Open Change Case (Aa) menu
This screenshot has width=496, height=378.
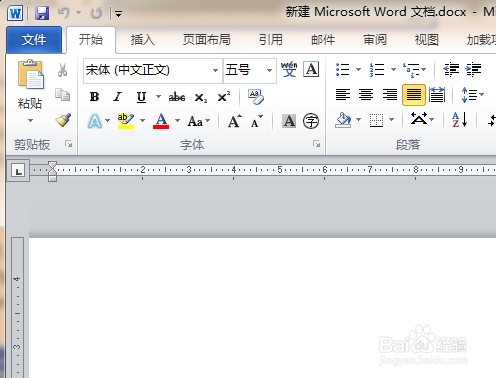199,121
